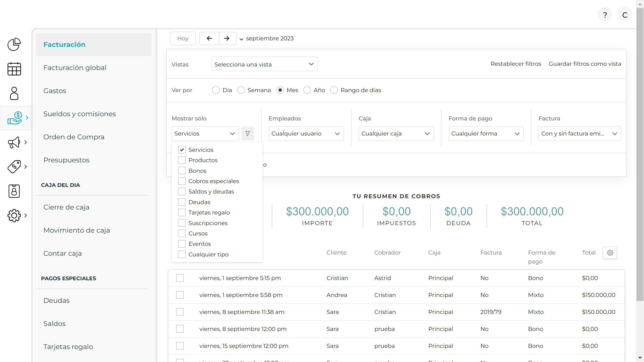
Task: Open the Cualquier forma dropdown
Action: pos(486,133)
